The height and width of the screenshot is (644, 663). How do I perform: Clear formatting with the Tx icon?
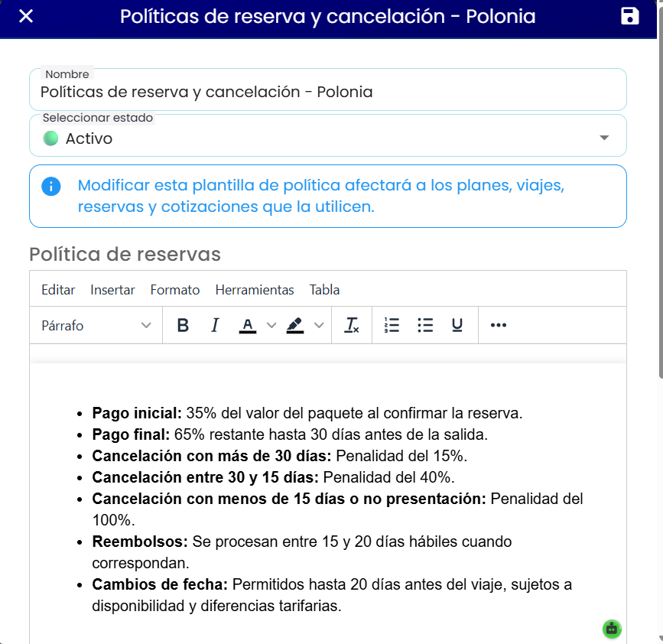351,325
